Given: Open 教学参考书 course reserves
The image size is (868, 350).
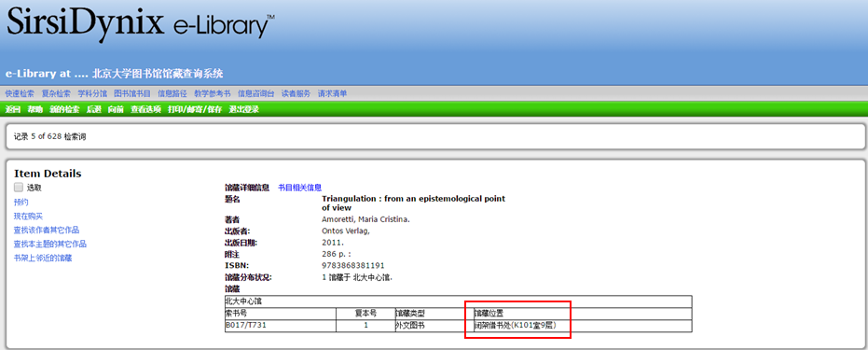Looking at the screenshot, I should pyautogui.click(x=212, y=93).
